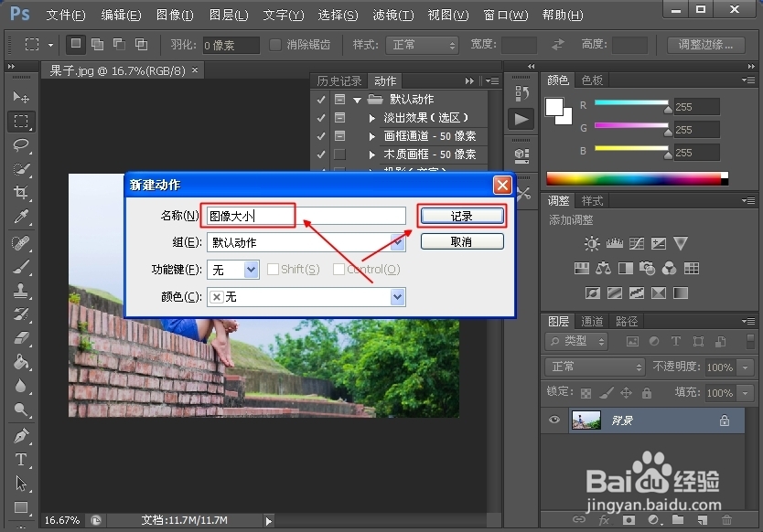Close the 果子.jpg document tab
The image size is (763, 532).
click(x=195, y=70)
